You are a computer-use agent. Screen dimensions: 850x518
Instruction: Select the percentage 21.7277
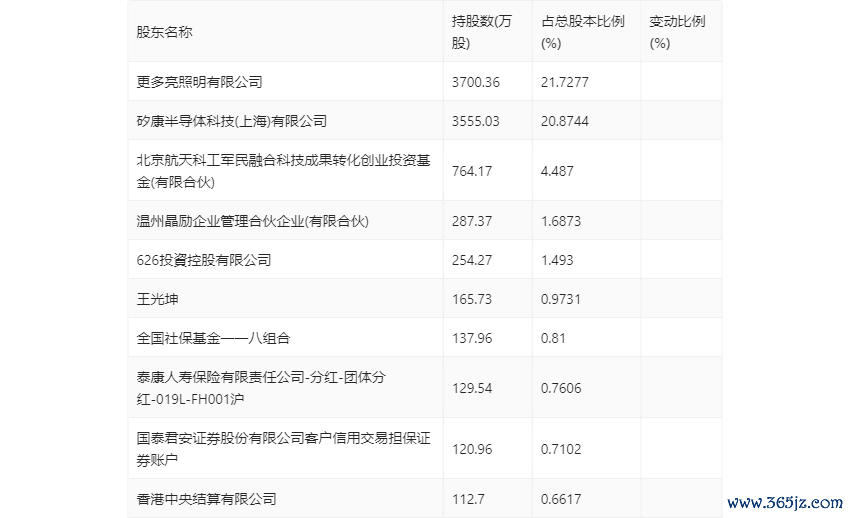click(565, 82)
